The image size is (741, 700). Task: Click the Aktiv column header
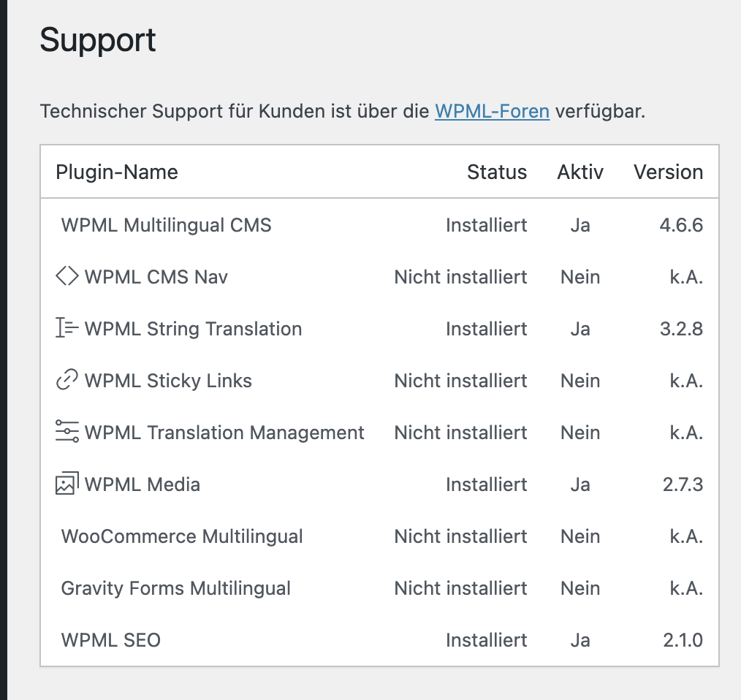coord(580,172)
